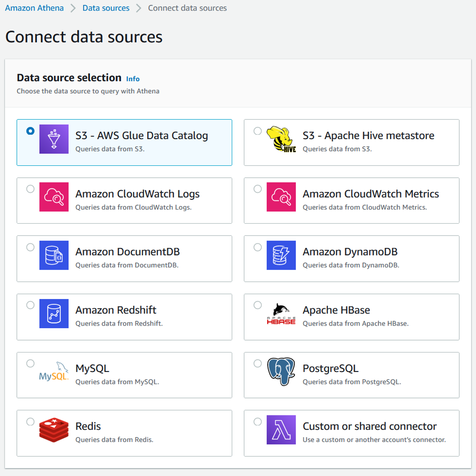
Task: Click 'Use a custom or another account's connector.' text
Action: (374, 440)
